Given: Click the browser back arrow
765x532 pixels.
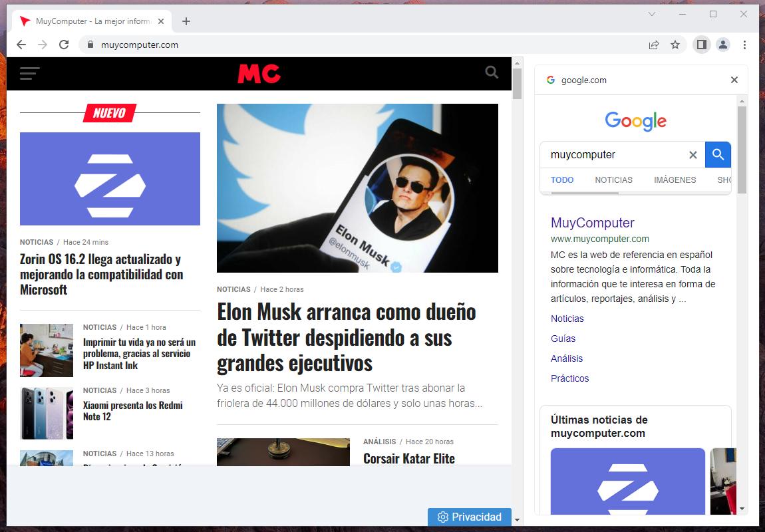Looking at the screenshot, I should [21, 45].
